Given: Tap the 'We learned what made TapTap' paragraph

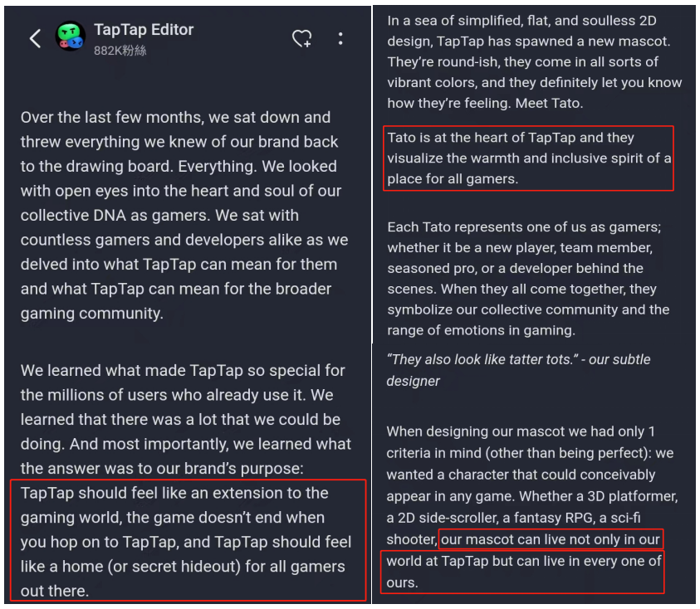Looking at the screenshot, I should point(186,419).
